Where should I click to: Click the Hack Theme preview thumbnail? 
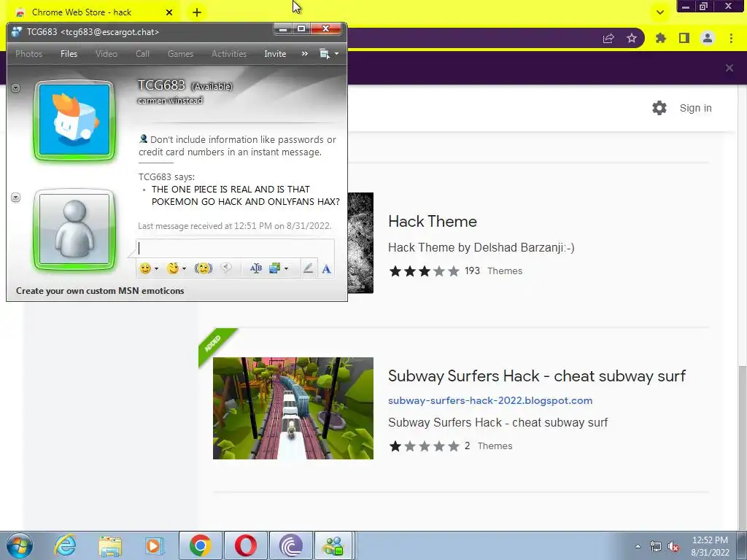360,243
